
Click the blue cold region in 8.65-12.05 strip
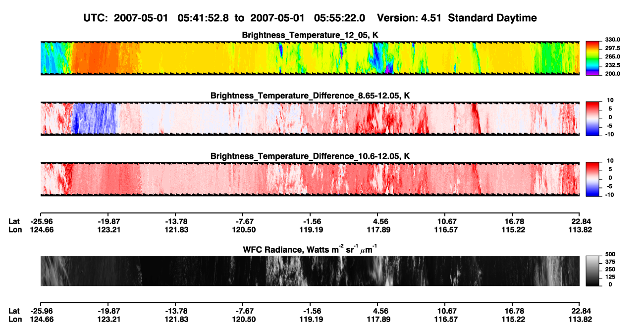point(95,119)
